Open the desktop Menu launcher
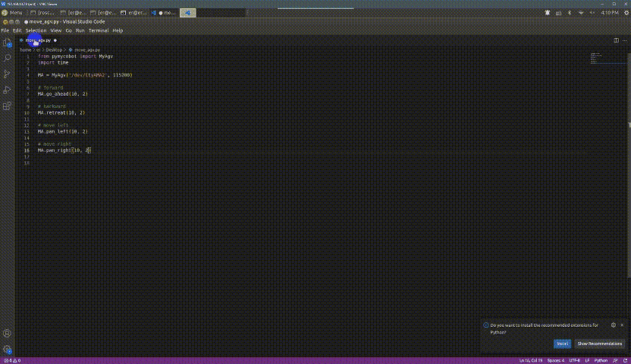Viewport: 631px width, 364px height. tap(12, 13)
